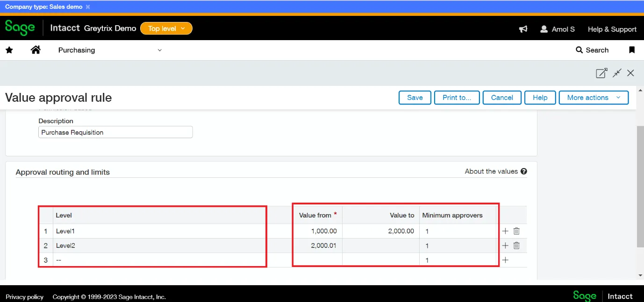Click Minimum approvers cell for Level2
The image size is (644, 302).
458,246
